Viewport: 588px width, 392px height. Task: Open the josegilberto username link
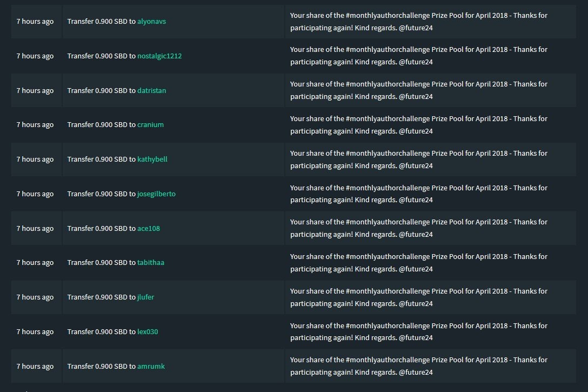pos(157,194)
